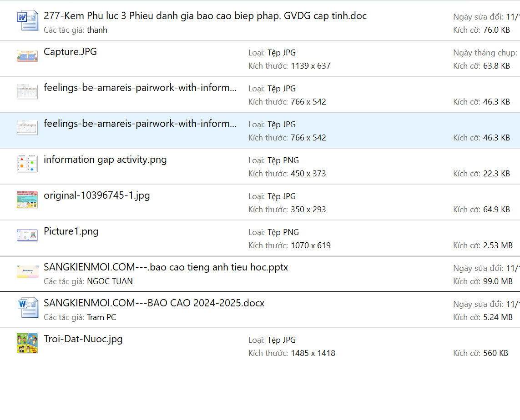Click the PowerPoint thumbnail for bao cao tieng anh

pyautogui.click(x=27, y=271)
